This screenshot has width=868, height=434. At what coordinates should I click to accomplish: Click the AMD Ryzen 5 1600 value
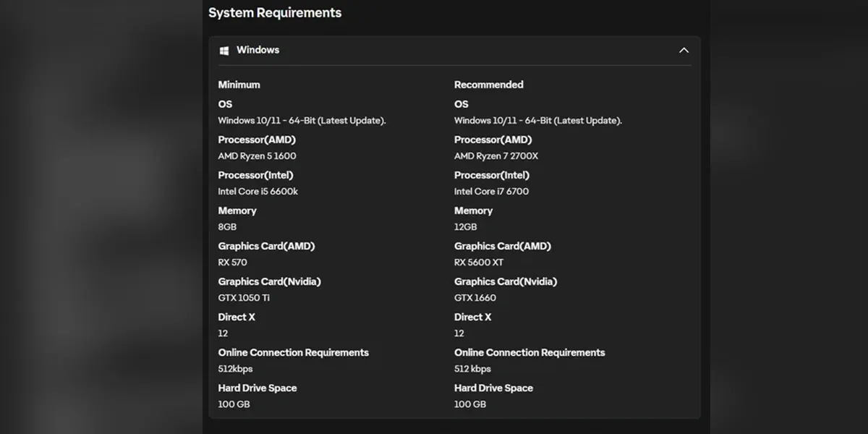(257, 156)
